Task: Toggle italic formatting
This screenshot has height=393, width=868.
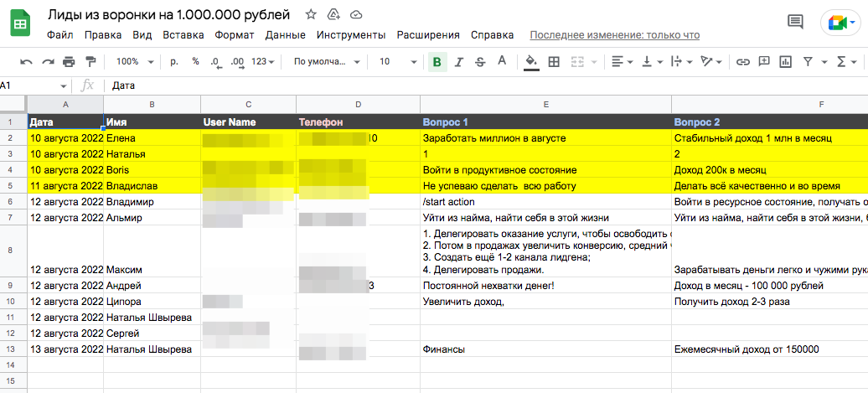Action: click(x=458, y=61)
